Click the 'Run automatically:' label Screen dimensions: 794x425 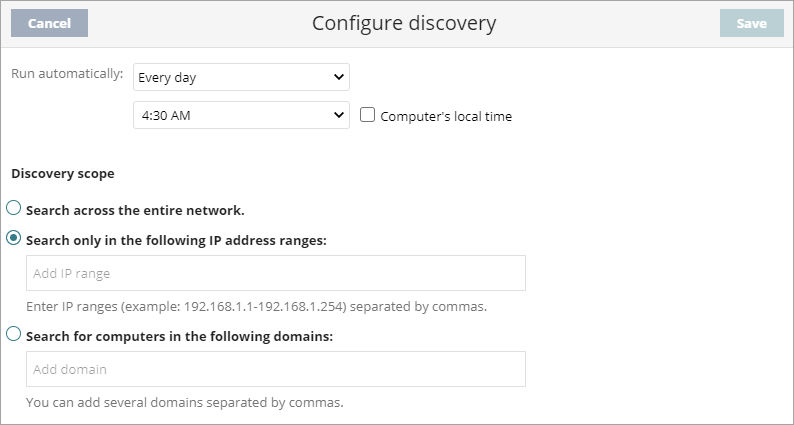pos(67,73)
